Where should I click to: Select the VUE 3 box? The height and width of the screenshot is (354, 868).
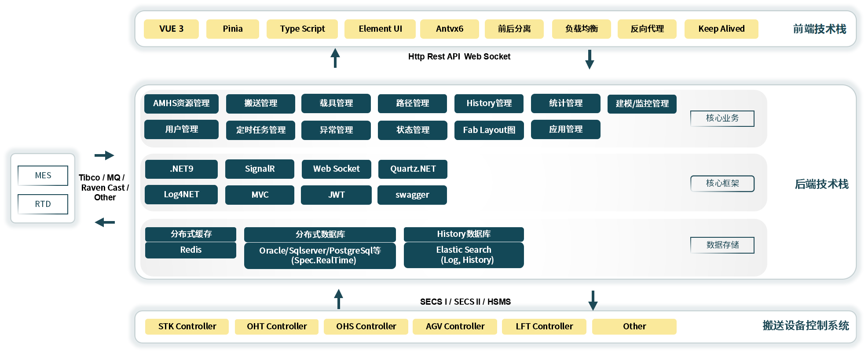point(171,29)
